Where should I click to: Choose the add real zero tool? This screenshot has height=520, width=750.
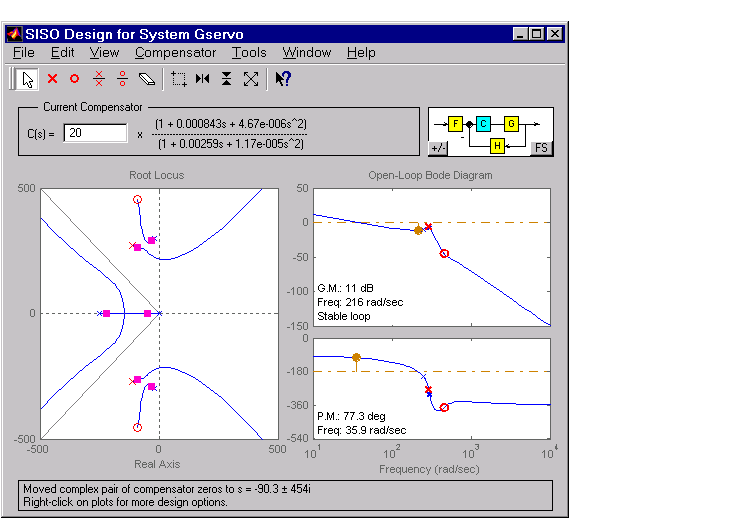(74, 78)
